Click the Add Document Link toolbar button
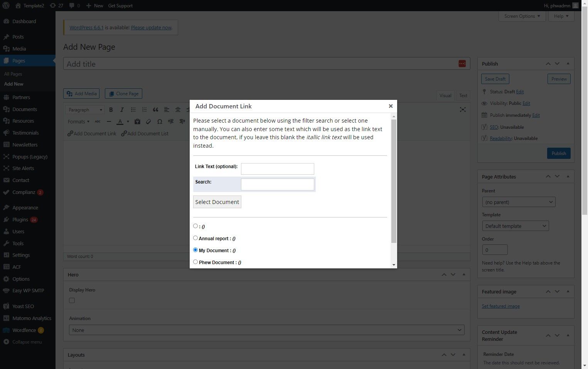Screen dimensions: 588x369 [92, 133]
